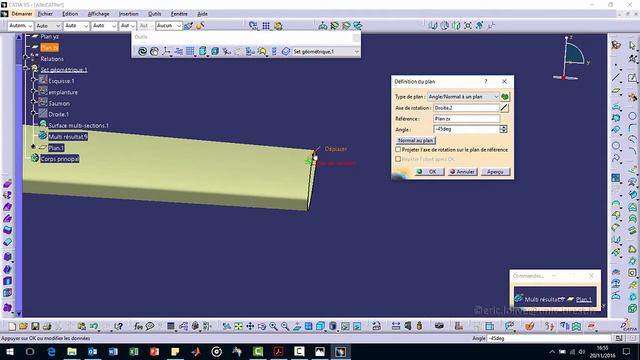
Task: Select Corps principal in the tree
Action: (x=60, y=159)
